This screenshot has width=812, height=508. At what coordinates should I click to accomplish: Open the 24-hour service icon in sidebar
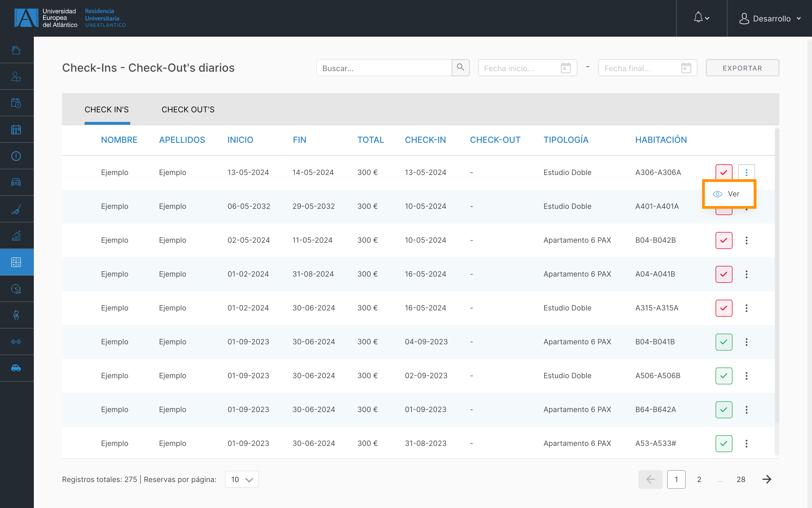[16, 289]
